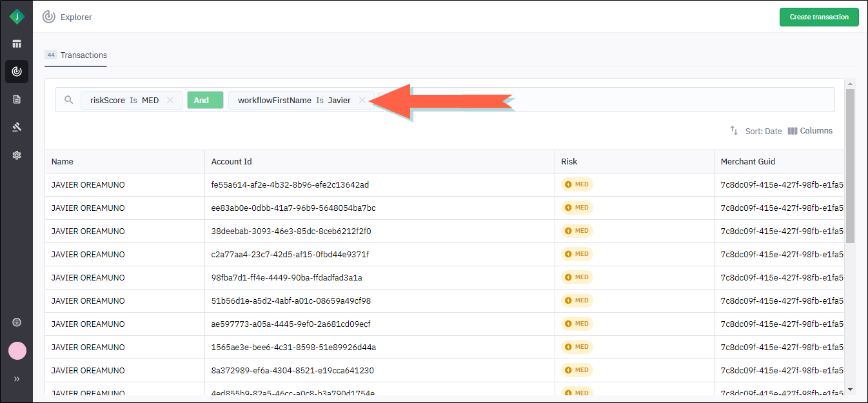This screenshot has height=403, width=868.
Task: Open the settings gear icon
Action: point(17,155)
